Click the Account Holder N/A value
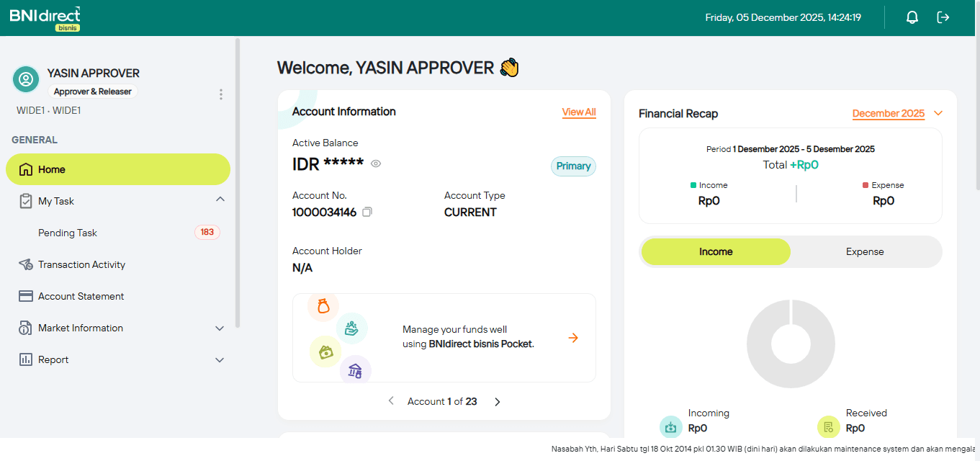The height and width of the screenshot is (461, 980). coord(302,268)
